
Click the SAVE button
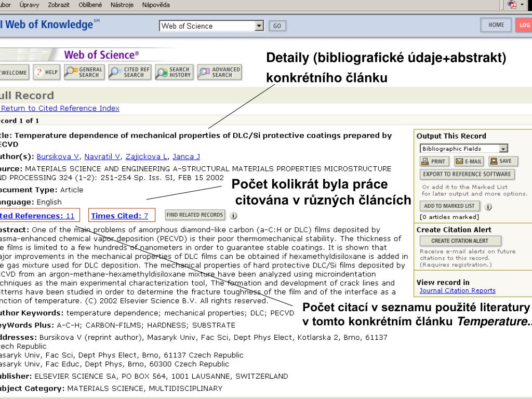click(x=503, y=161)
